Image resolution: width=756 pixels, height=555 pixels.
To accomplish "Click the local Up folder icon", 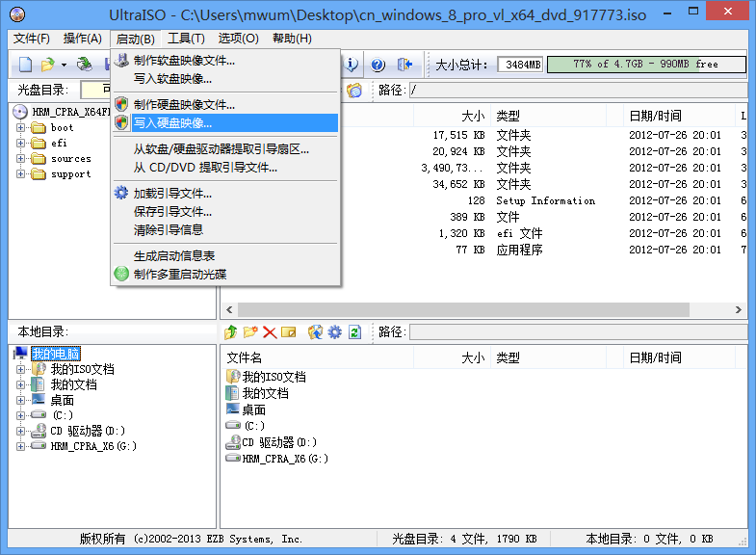I will point(231,332).
